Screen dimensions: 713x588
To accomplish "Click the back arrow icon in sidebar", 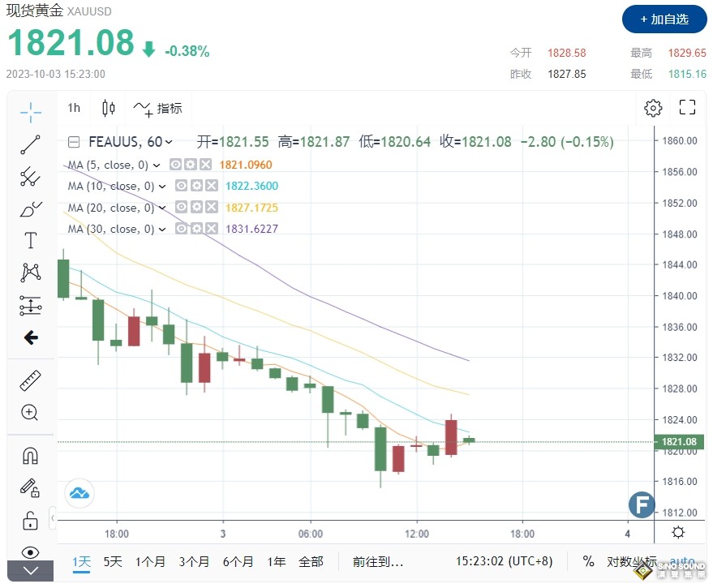I will [31, 337].
